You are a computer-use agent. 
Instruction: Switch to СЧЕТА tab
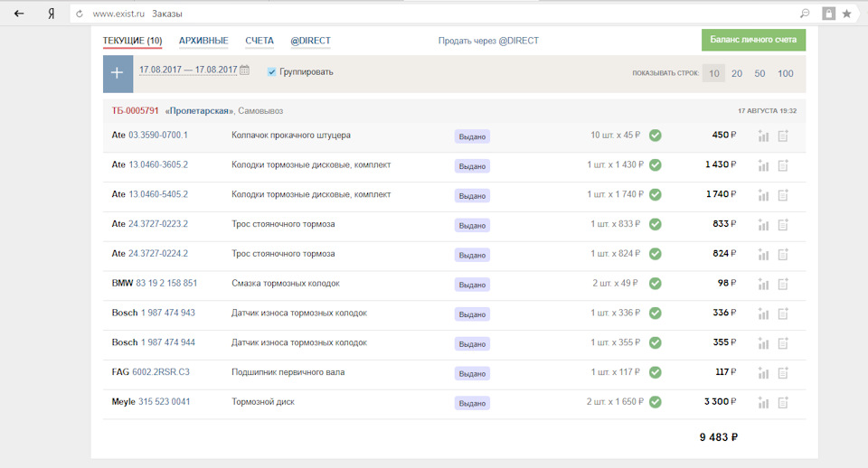[259, 41]
